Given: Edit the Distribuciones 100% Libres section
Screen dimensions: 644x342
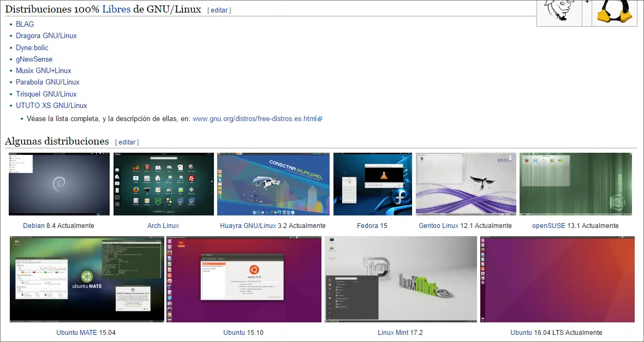Looking at the screenshot, I should (219, 10).
